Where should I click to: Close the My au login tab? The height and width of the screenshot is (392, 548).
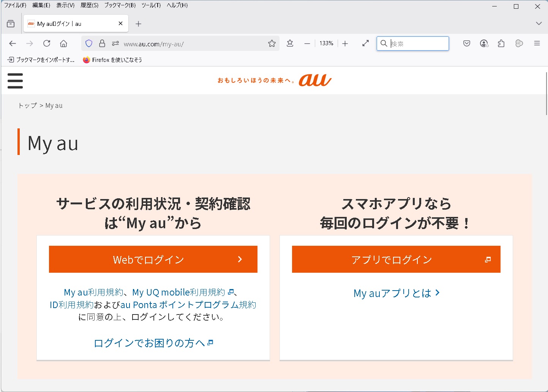click(x=120, y=24)
